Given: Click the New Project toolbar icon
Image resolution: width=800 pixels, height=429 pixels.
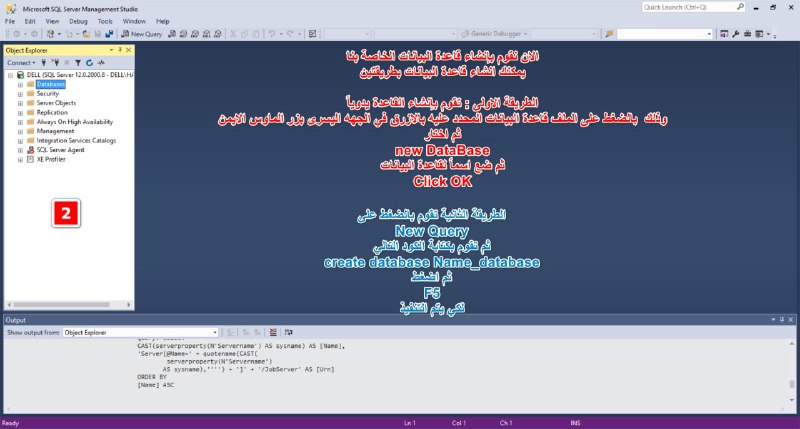Looking at the screenshot, I should pyautogui.click(x=50, y=34).
